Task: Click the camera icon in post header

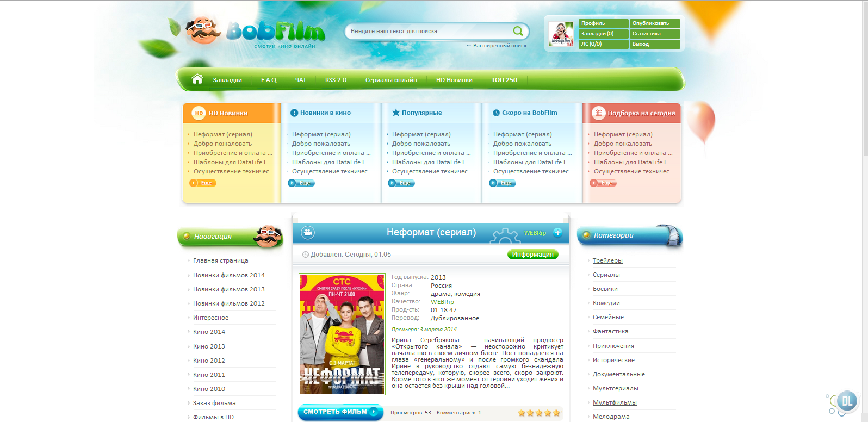Action: click(x=308, y=233)
